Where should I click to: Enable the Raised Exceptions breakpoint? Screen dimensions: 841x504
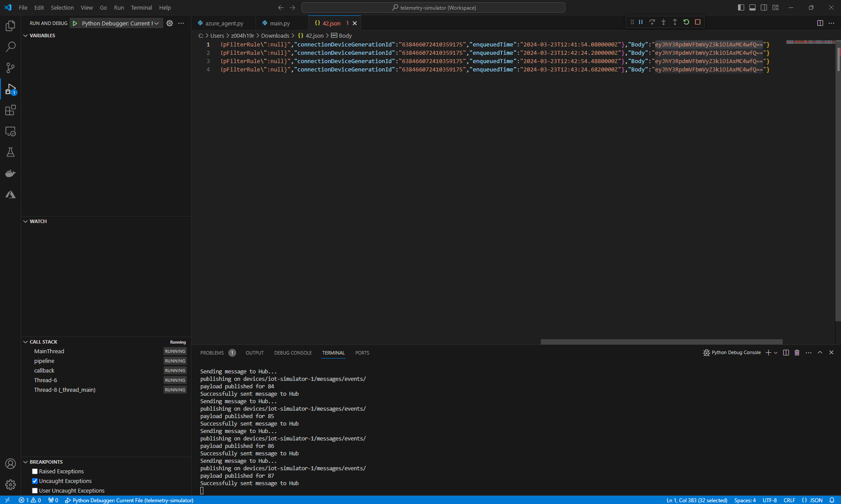(35, 471)
